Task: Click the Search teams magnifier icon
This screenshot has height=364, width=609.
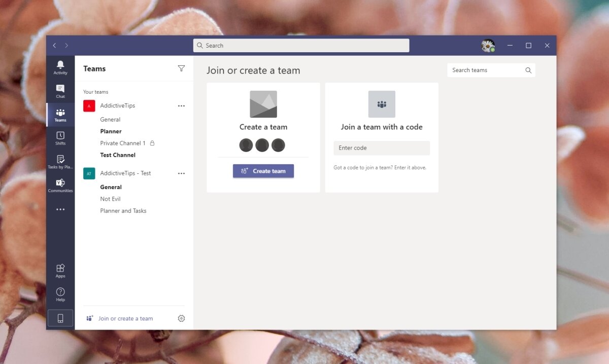Action: [528, 70]
